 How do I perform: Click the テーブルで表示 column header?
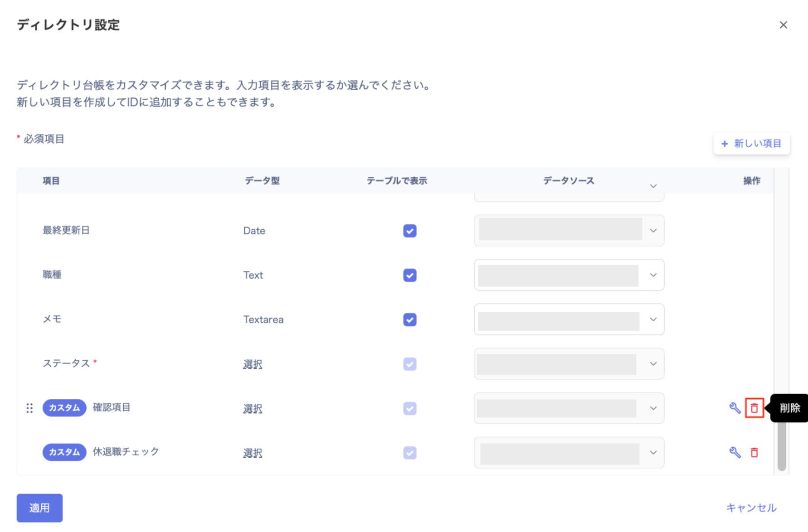397,181
